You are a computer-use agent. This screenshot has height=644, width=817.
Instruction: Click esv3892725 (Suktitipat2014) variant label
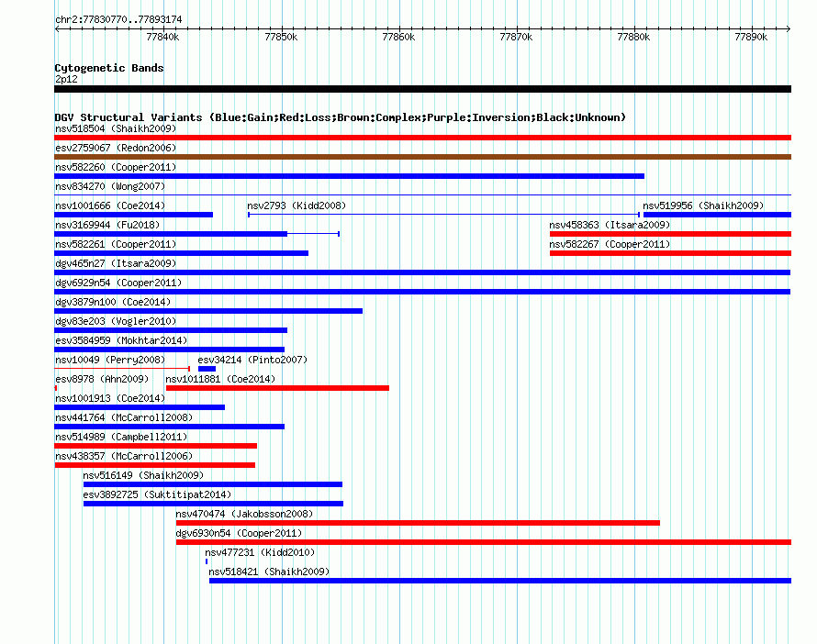[157, 494]
